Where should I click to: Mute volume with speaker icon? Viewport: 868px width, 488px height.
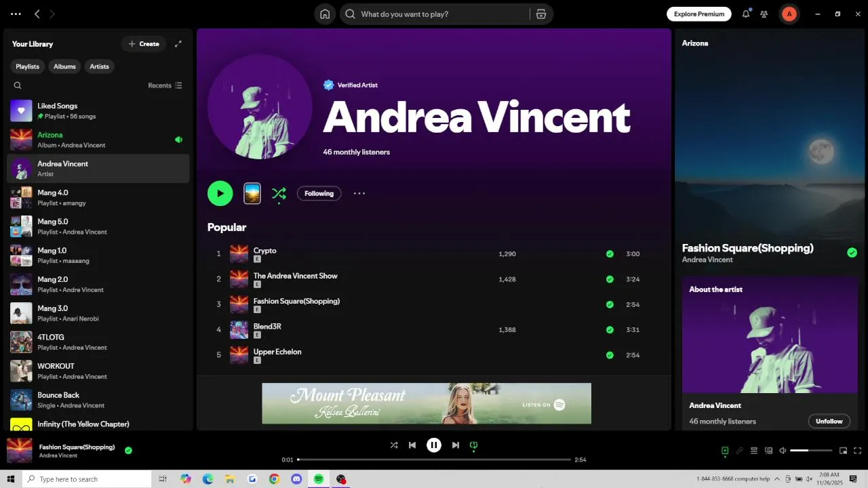[x=783, y=451]
